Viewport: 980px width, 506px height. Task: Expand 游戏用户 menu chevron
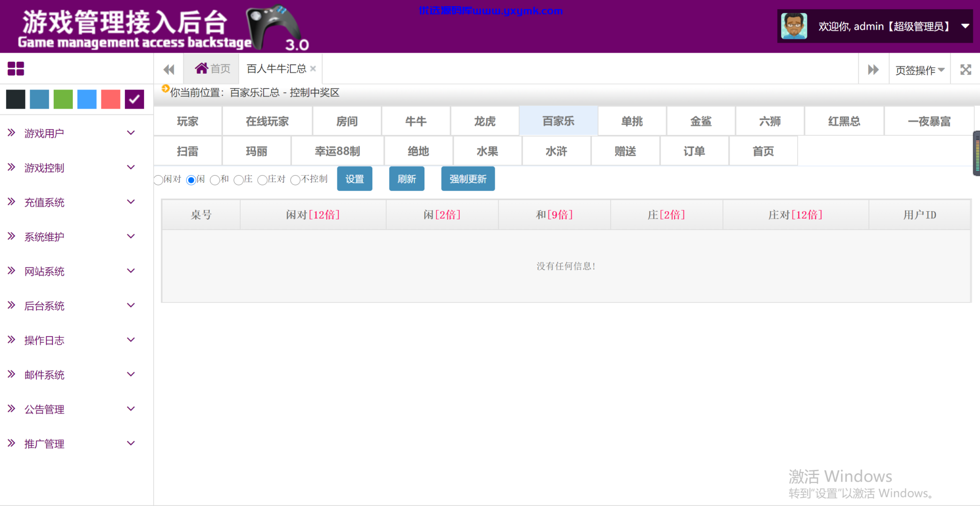(131, 133)
